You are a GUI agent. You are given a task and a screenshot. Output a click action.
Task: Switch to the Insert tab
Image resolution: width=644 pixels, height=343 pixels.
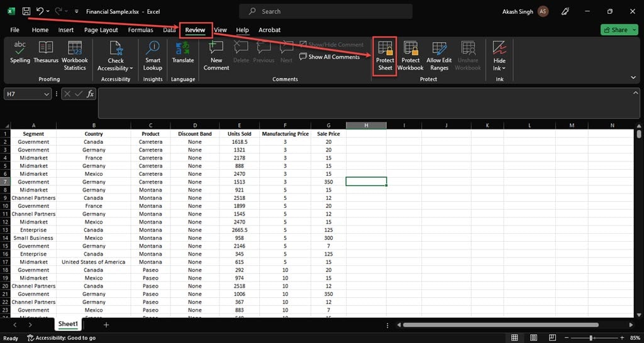click(x=66, y=30)
